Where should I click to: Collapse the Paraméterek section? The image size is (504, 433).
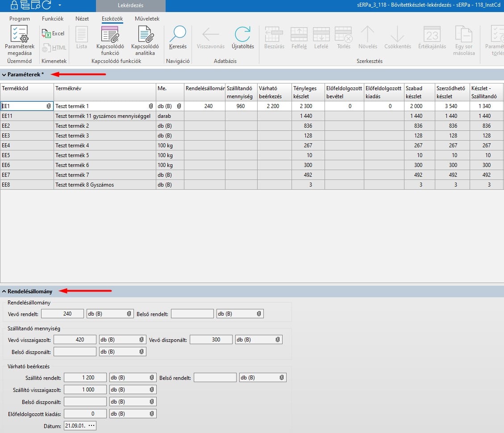pyautogui.click(x=4, y=75)
